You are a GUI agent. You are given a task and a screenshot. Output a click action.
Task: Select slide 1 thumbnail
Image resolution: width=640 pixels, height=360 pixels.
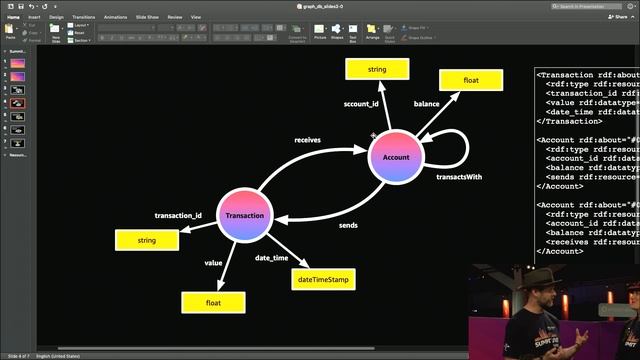(x=18, y=63)
